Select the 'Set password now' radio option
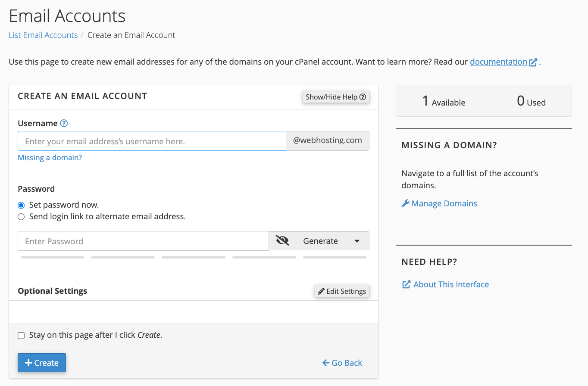Image resolution: width=588 pixels, height=386 pixels. 21,205
